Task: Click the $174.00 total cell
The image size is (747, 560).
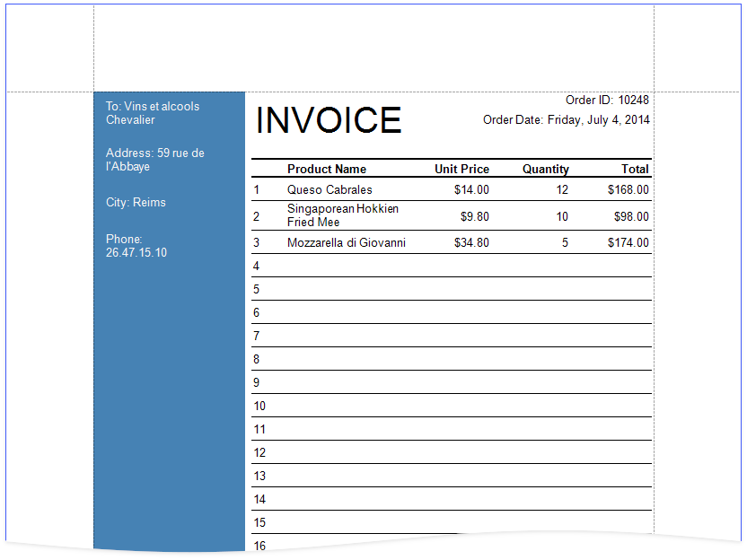Action: (x=628, y=242)
